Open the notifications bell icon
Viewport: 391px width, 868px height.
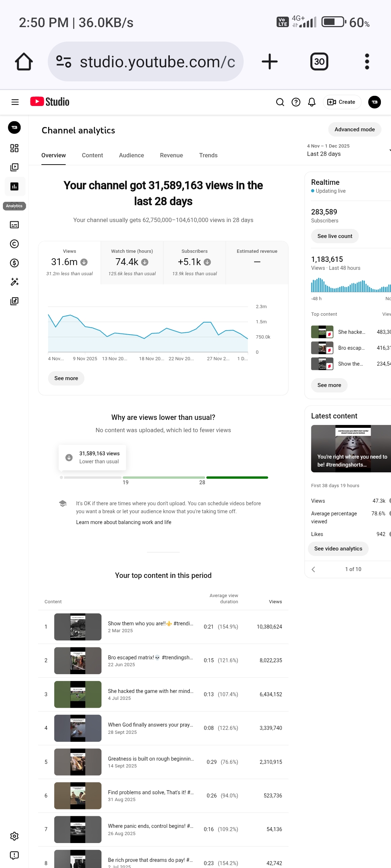(312, 102)
